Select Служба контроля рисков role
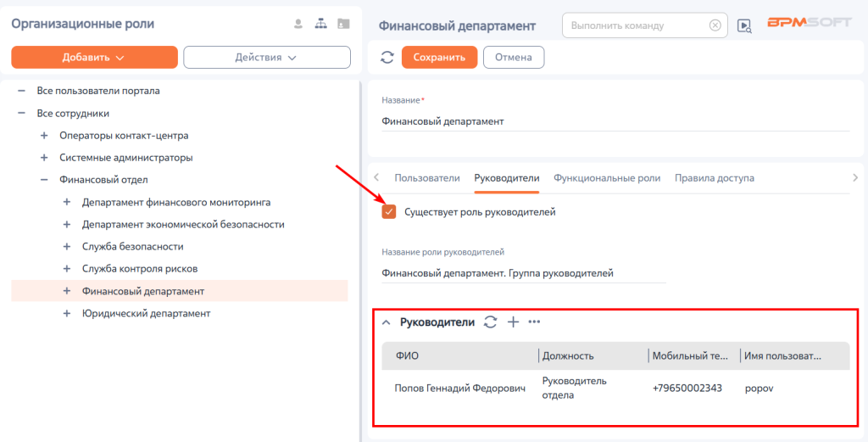 (140, 269)
